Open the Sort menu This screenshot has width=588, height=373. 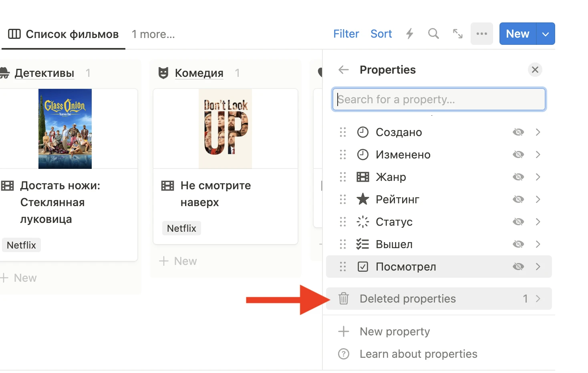pos(381,34)
